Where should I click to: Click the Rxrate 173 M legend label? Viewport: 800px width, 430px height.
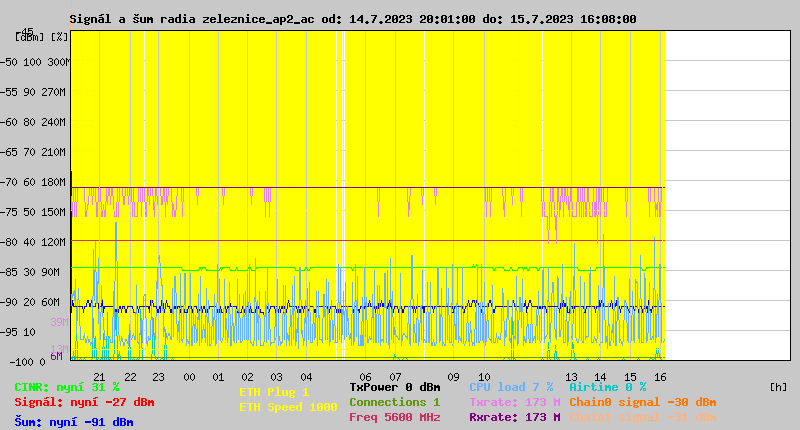514,417
